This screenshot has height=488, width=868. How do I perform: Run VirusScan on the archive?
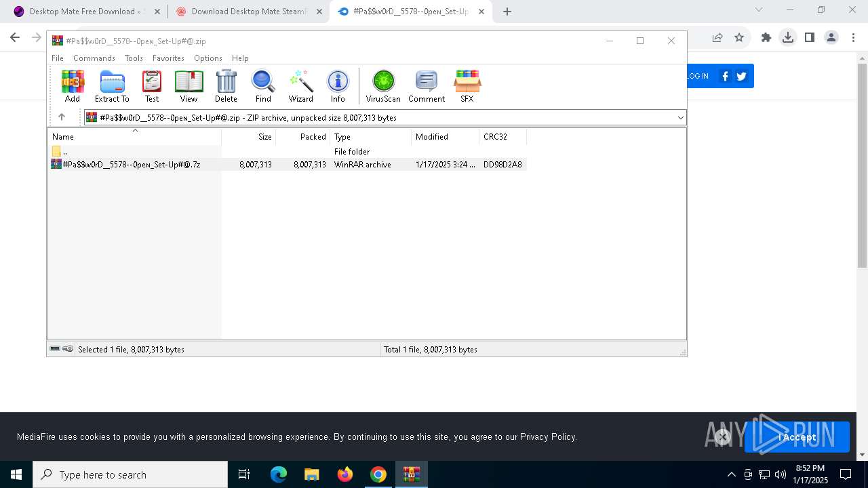click(x=383, y=86)
